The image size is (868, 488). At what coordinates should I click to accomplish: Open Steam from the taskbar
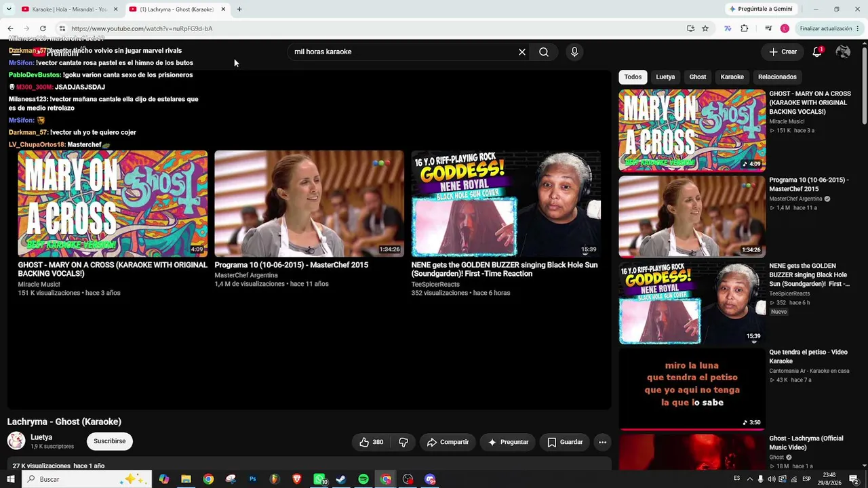(341, 479)
